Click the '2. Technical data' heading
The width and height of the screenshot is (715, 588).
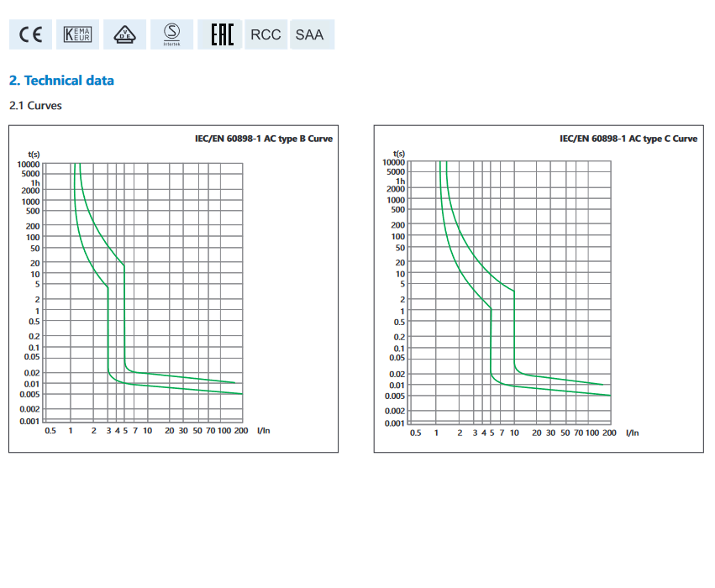click(x=61, y=81)
